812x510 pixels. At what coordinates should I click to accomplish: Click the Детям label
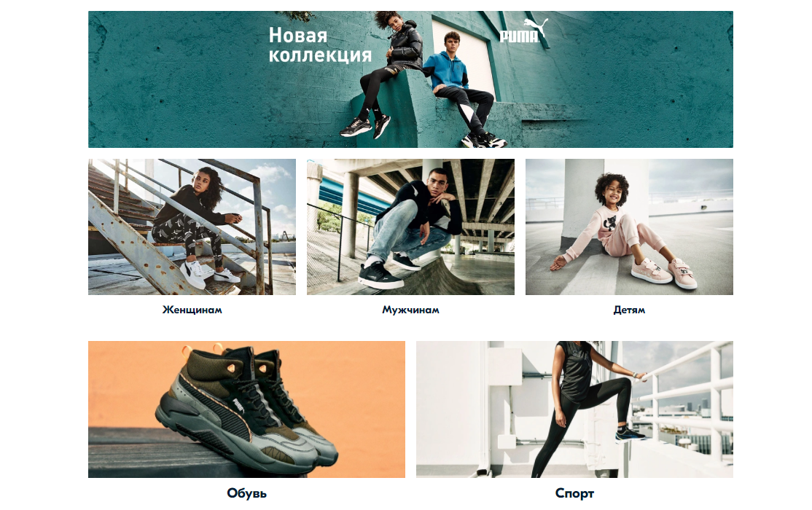pyautogui.click(x=629, y=310)
